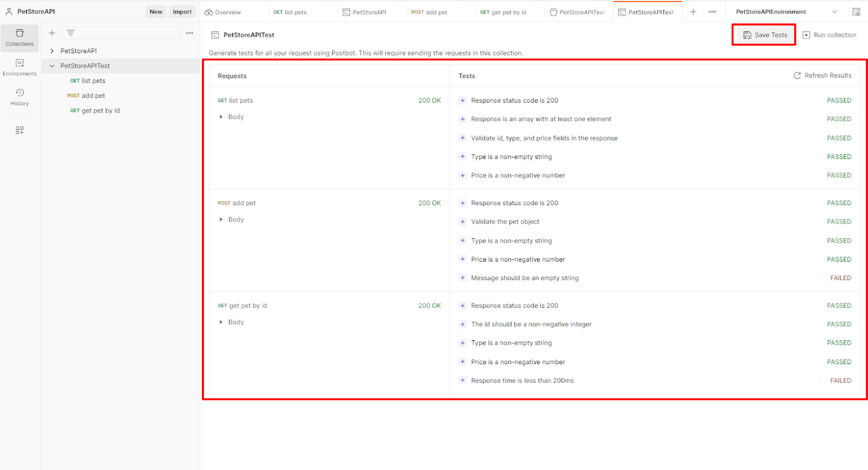Add list pets 'Price is a non-negative number' test
The height and width of the screenshot is (470, 868).
click(463, 175)
